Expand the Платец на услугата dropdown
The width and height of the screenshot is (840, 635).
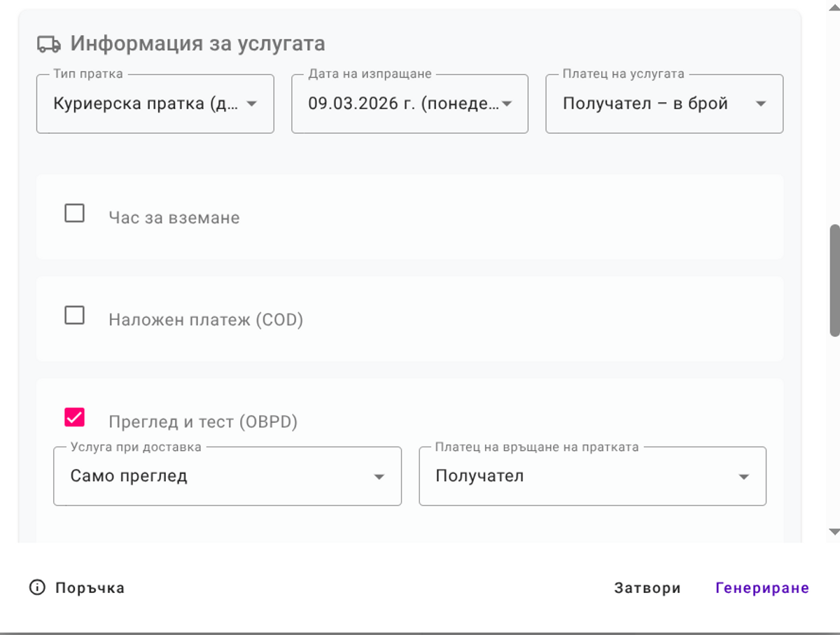click(x=664, y=104)
